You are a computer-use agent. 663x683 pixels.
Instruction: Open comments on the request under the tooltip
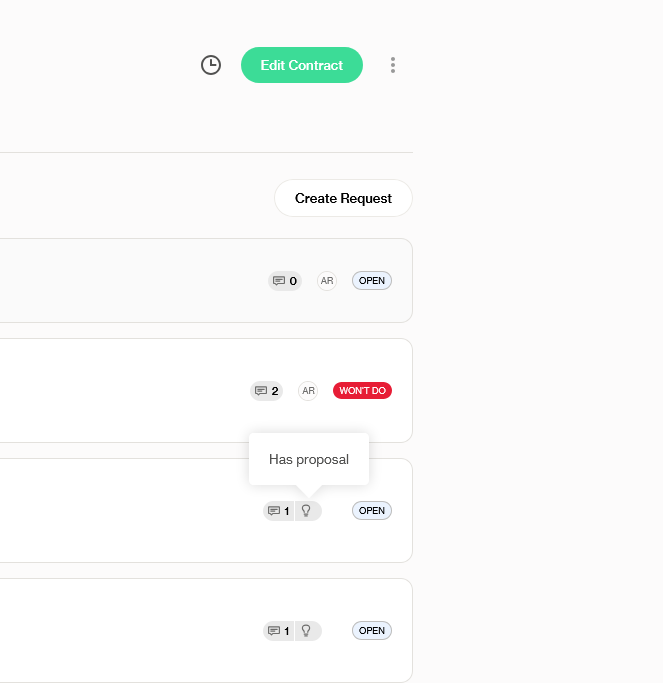pyautogui.click(x=279, y=511)
